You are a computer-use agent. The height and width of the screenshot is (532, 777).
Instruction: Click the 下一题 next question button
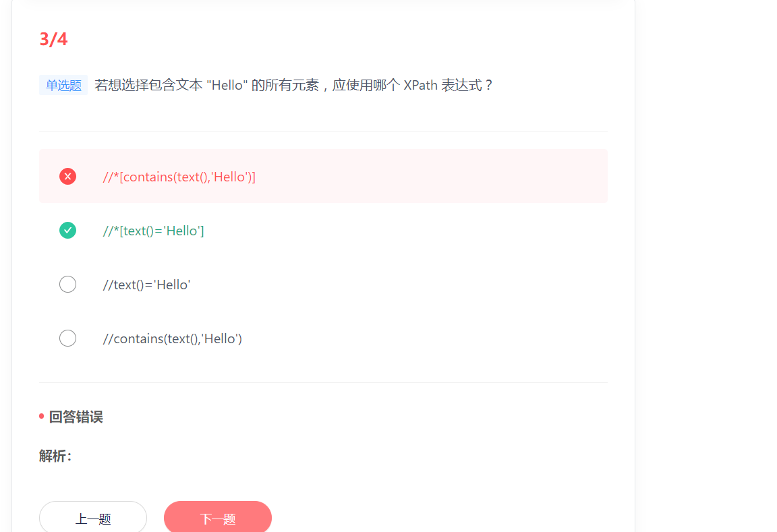tap(218, 518)
